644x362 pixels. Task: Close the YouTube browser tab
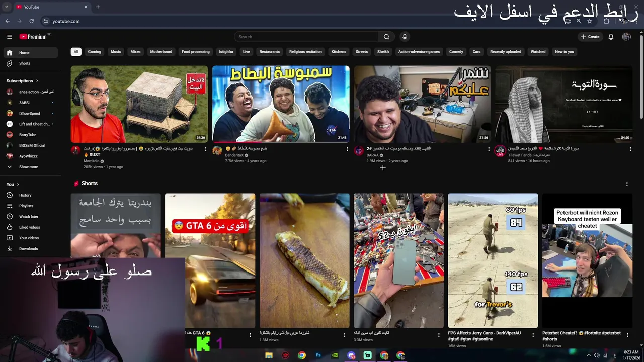[86, 7]
